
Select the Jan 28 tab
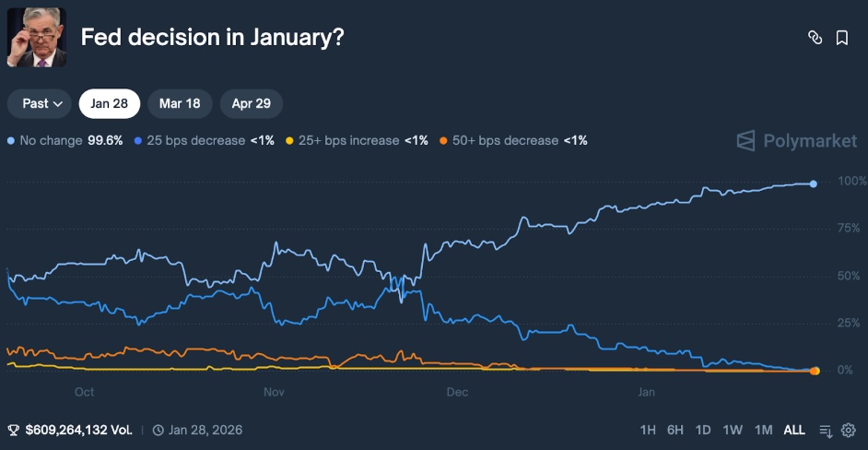tap(109, 103)
